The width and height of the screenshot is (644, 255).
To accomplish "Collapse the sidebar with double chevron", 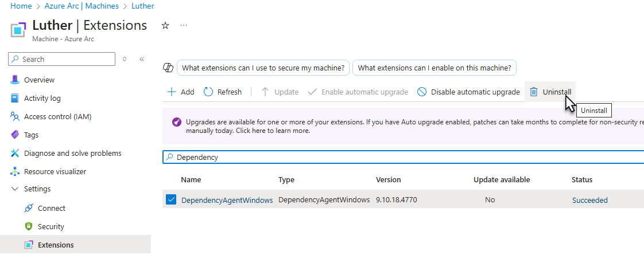I will click(x=142, y=59).
